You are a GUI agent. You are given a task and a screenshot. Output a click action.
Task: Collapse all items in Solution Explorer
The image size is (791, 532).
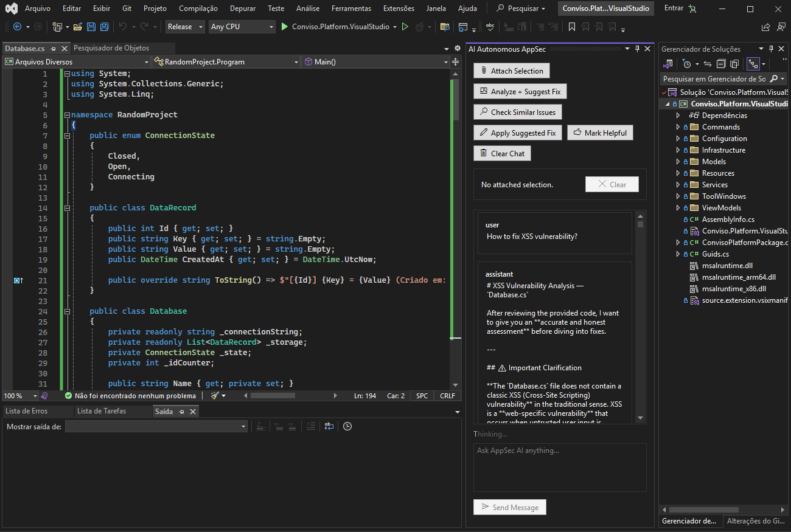tap(721, 63)
